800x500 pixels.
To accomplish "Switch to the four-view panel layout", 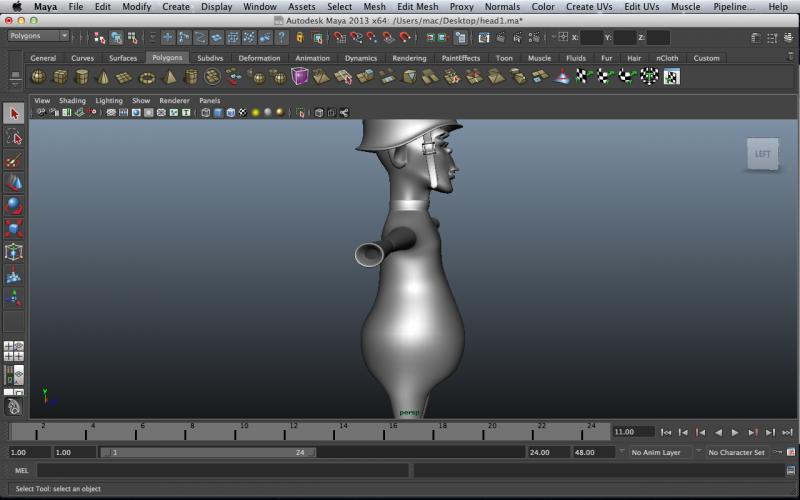I will pyautogui.click(x=14, y=351).
